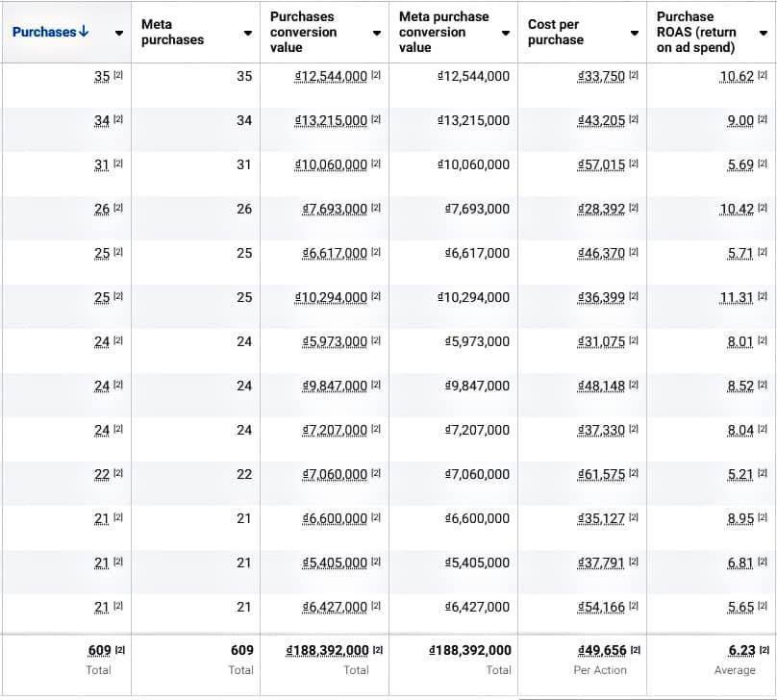The width and height of the screenshot is (777, 700).
Task: Click the sort arrow beside Purchases header
Action: 85,32
